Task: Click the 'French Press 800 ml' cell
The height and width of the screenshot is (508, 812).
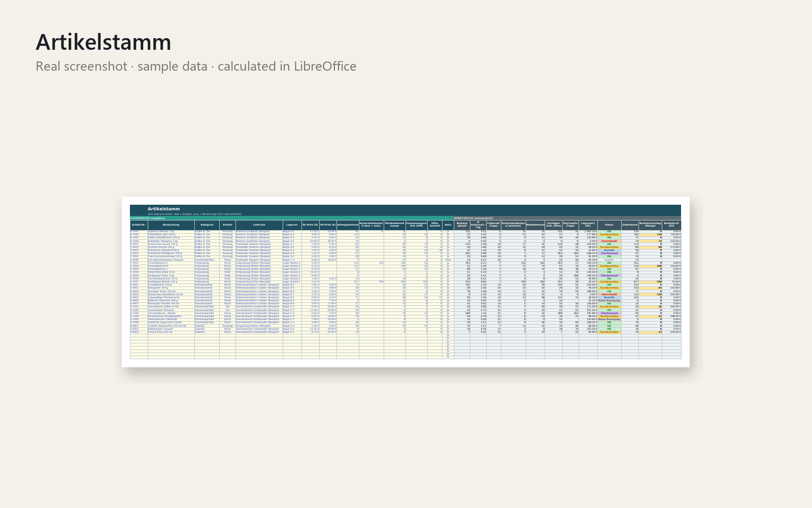Action: point(171,332)
